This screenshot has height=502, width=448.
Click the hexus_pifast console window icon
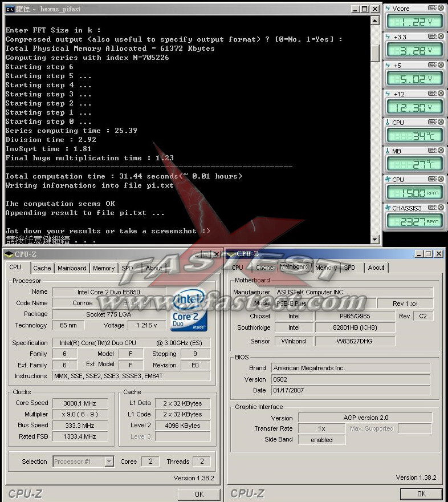click(x=10, y=9)
